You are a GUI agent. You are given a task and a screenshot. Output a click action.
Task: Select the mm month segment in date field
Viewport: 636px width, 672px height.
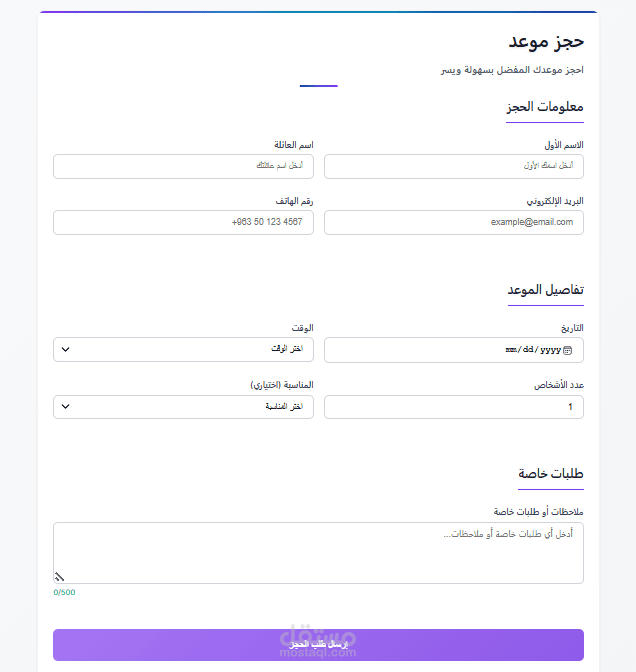coord(512,350)
